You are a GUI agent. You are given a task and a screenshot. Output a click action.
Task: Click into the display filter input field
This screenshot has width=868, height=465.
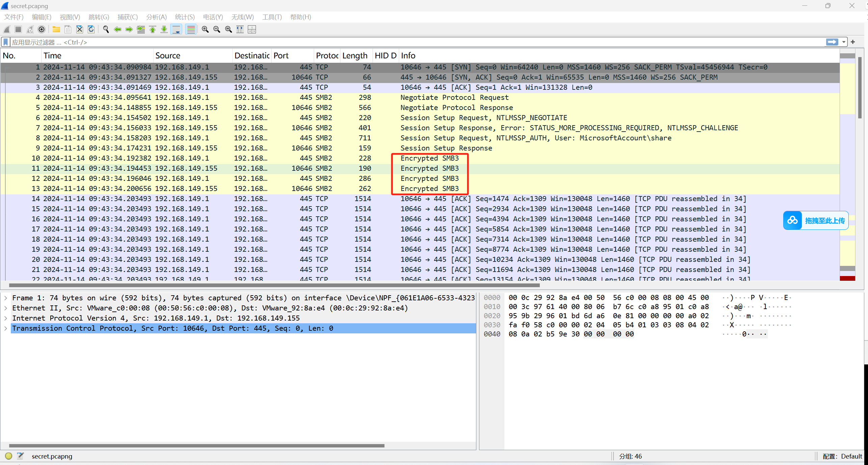point(405,42)
